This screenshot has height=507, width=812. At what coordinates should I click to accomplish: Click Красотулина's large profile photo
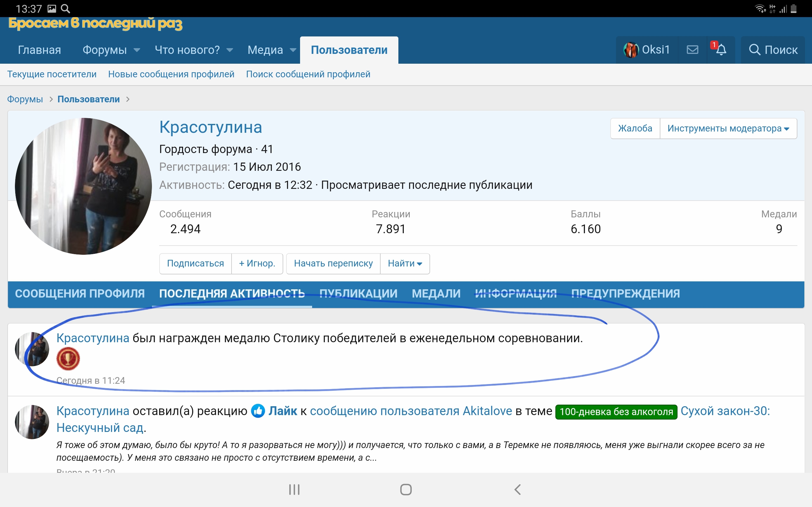pyautogui.click(x=83, y=186)
